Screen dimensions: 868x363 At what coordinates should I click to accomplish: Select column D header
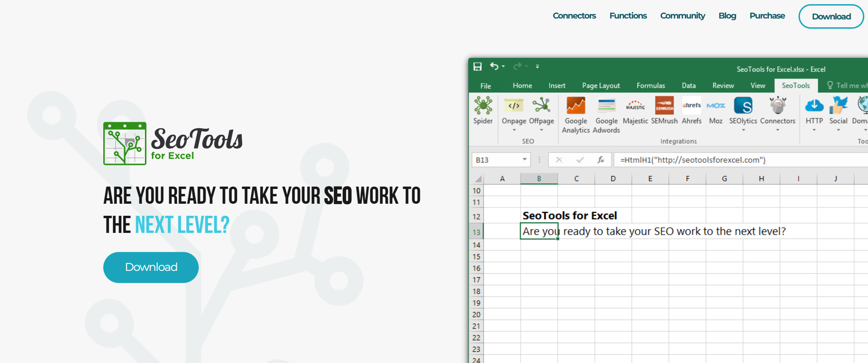coord(613,179)
